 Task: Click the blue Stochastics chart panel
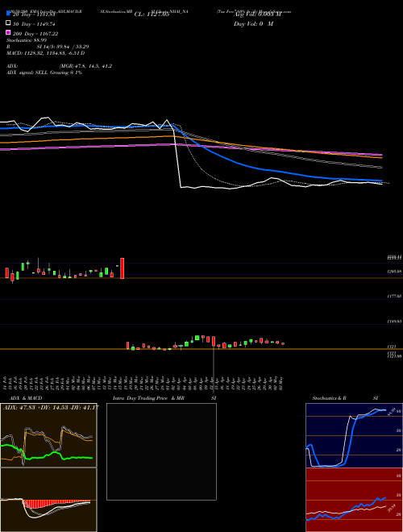(354, 435)
